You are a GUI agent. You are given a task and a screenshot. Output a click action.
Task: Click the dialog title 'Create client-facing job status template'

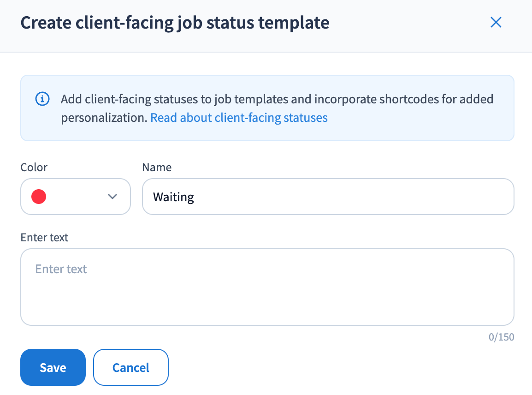(x=175, y=23)
